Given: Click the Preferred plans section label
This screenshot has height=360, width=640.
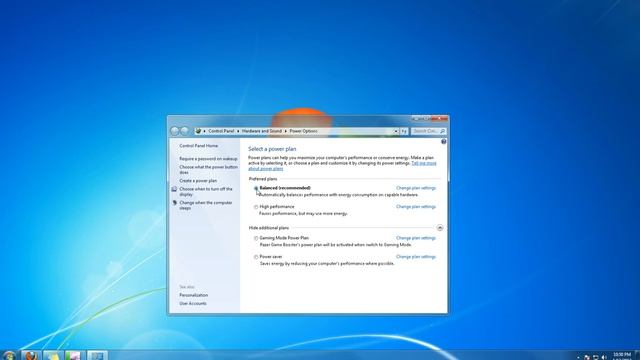Looking at the screenshot, I should click(x=263, y=179).
